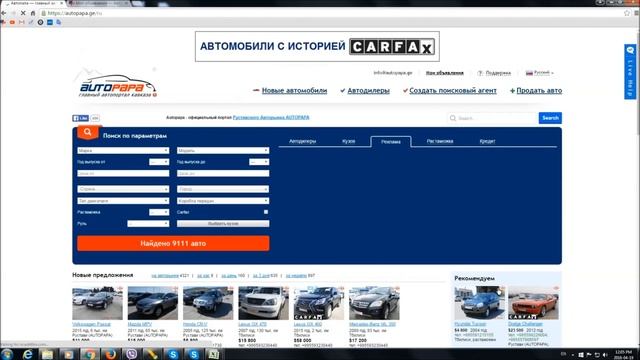The width and height of the screenshot is (640, 360).
Task: Switch to the Кузов tab
Action: (349, 141)
